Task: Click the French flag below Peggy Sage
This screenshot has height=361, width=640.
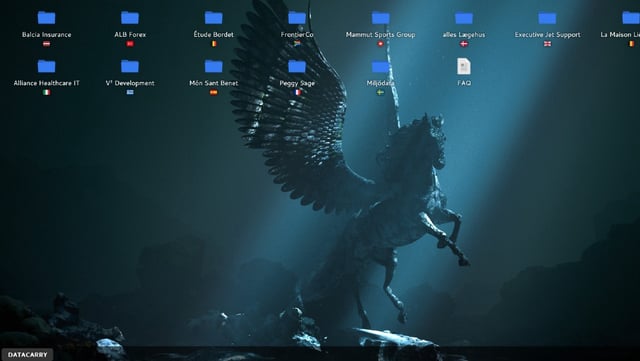Action: pyautogui.click(x=298, y=92)
